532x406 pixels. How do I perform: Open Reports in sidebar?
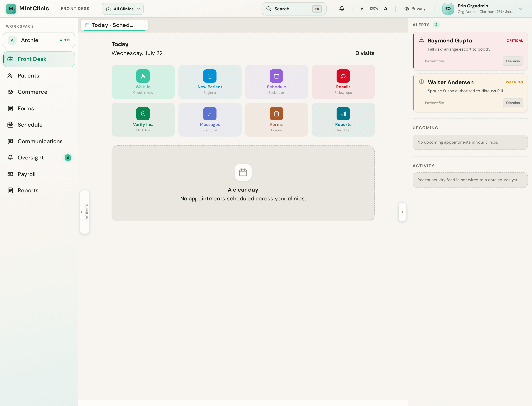click(x=39, y=190)
